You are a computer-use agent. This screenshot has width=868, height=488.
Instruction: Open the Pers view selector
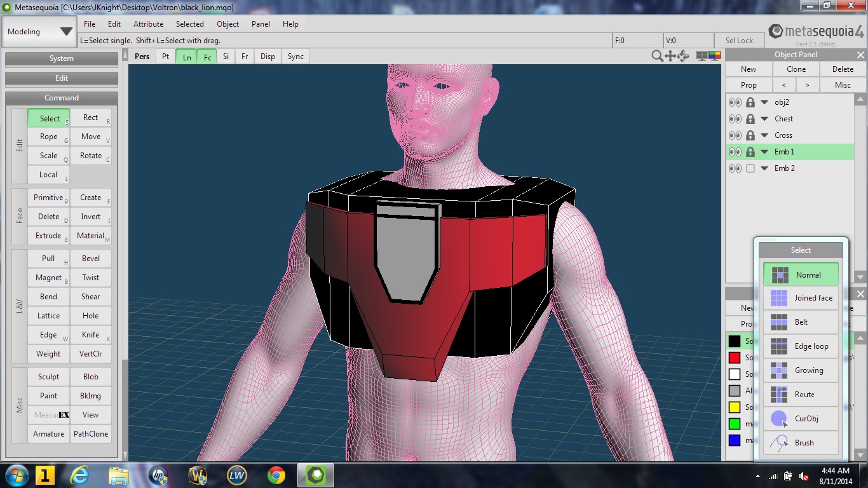142,57
